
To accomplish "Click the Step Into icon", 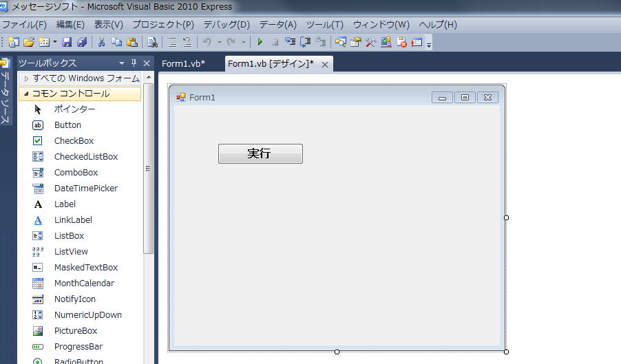I will (x=291, y=42).
